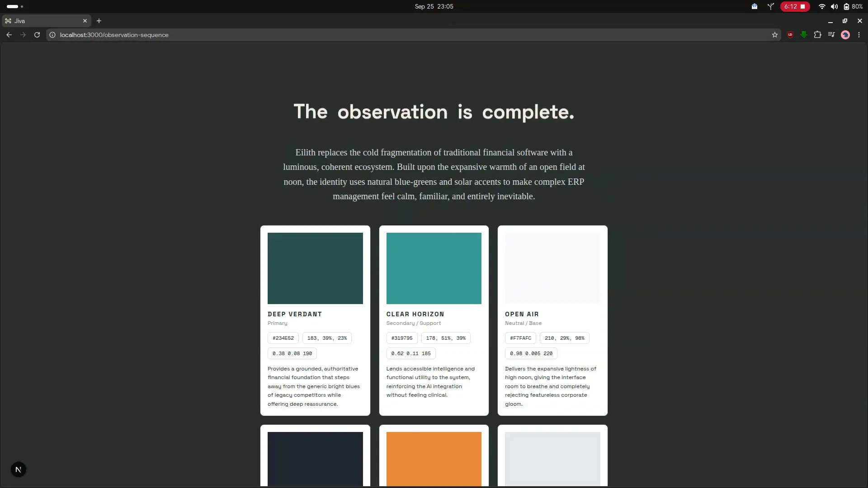Viewport: 868px width, 488px height.
Task: Click the paragraph starting "Eilith replaces the cold"
Action: pos(434,174)
